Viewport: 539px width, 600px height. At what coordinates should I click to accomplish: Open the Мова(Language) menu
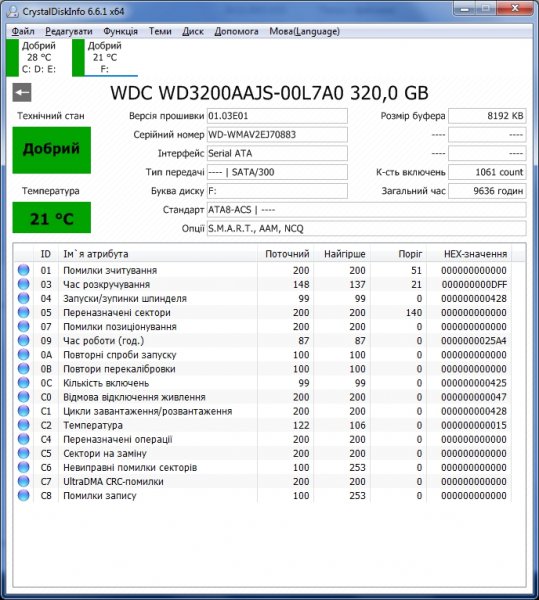305,31
